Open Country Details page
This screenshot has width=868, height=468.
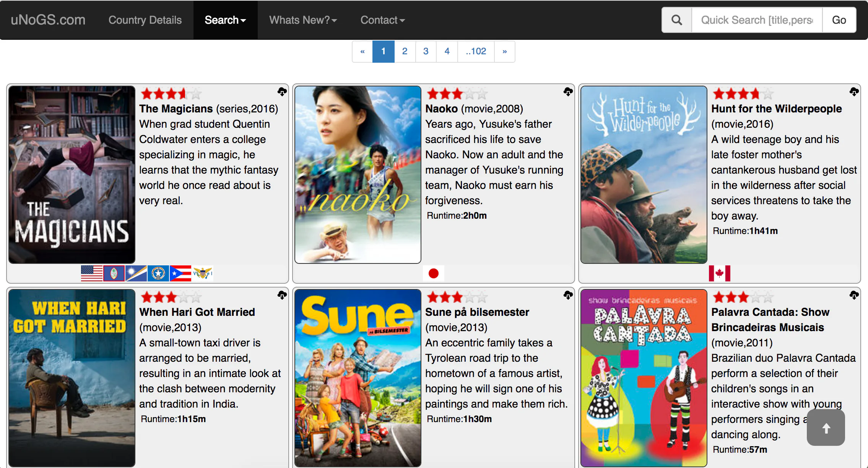(145, 20)
